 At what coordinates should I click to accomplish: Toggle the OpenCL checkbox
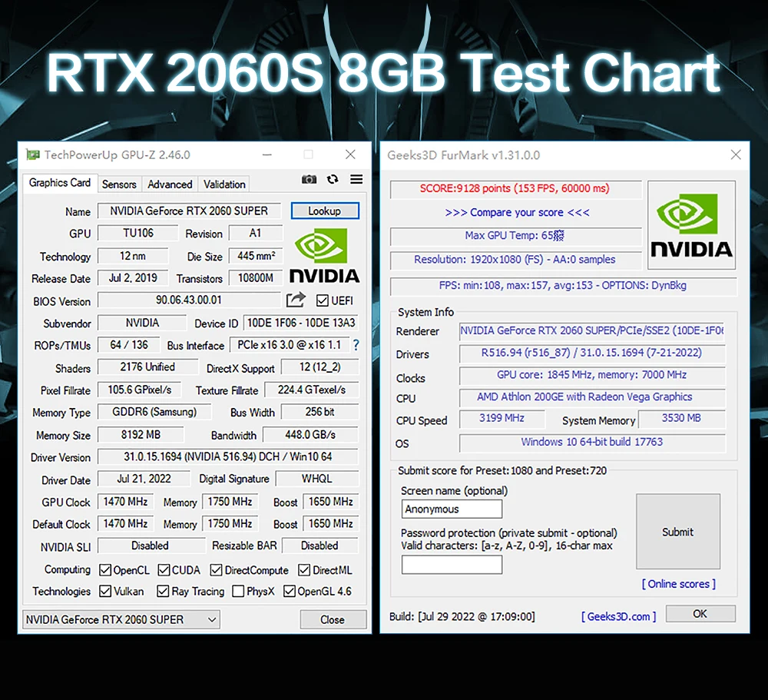tap(104, 569)
